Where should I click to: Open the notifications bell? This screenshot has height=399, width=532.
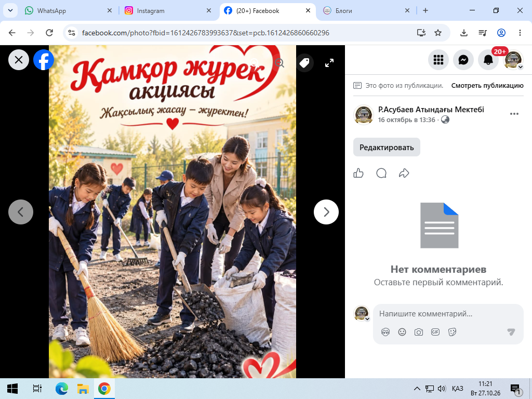click(x=488, y=60)
